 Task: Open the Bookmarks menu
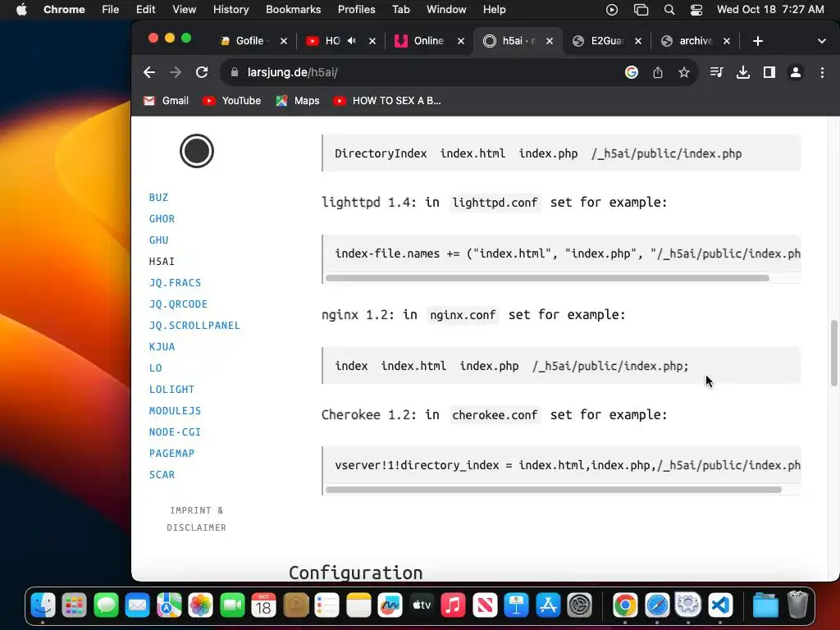[x=293, y=10]
